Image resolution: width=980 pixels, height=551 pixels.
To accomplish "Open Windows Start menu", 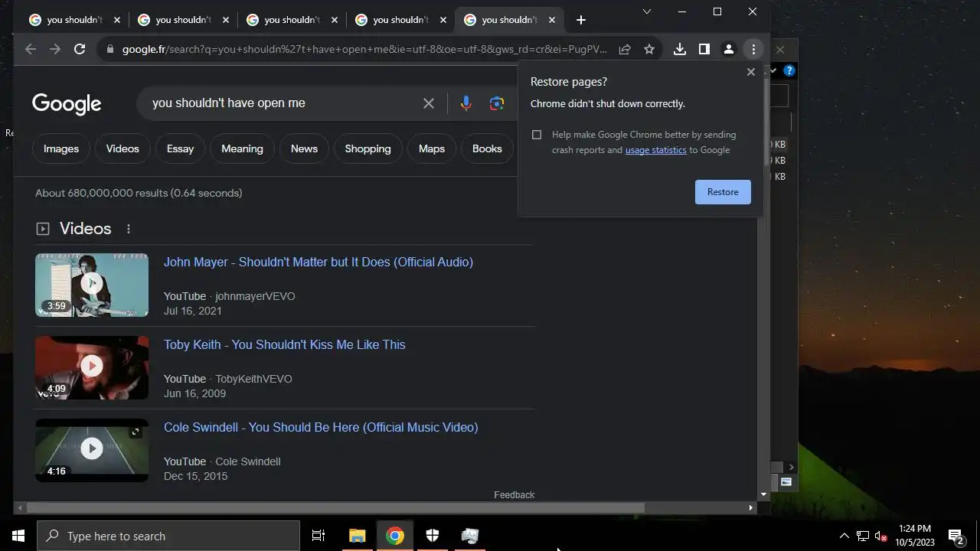I will click(x=18, y=536).
